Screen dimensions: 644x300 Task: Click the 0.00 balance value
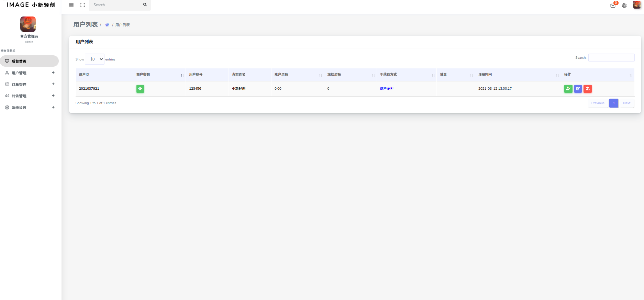(x=278, y=89)
